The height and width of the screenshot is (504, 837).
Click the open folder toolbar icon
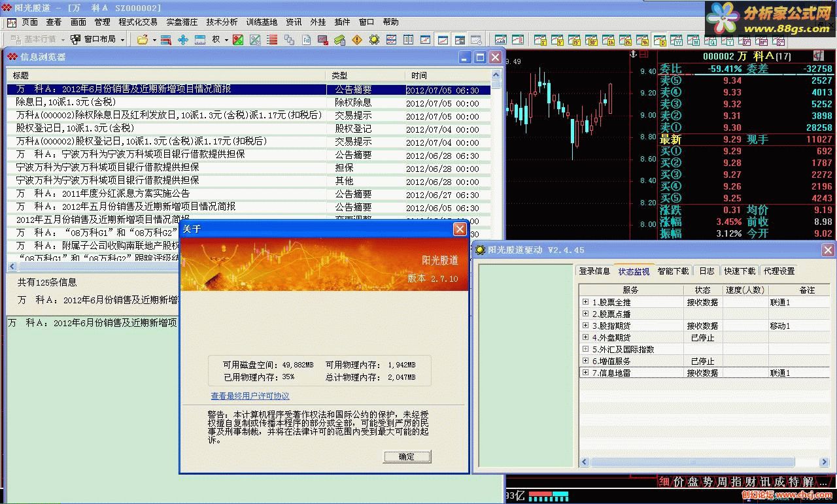(142, 40)
